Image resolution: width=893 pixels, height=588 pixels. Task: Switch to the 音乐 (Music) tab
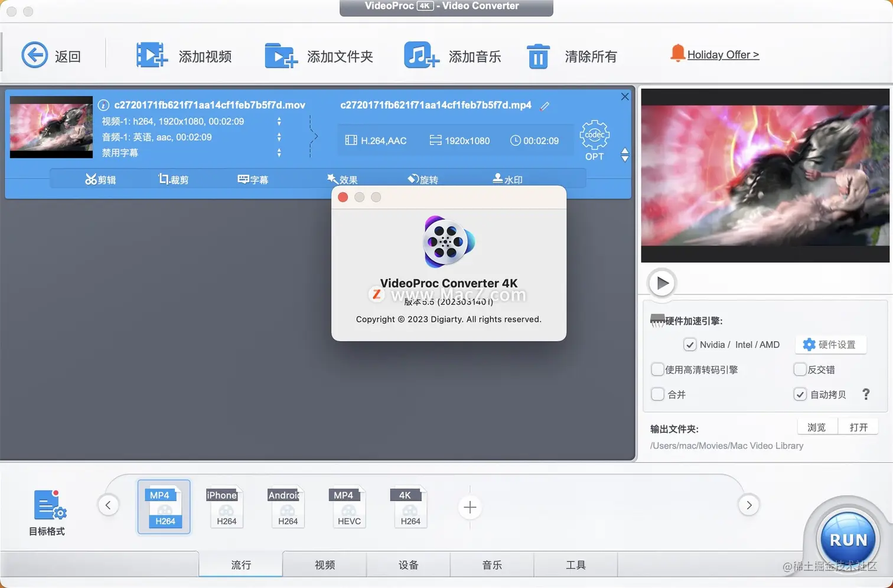coord(492,564)
